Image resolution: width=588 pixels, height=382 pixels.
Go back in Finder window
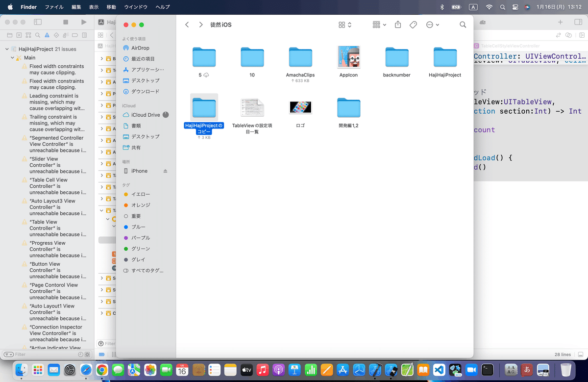187,25
